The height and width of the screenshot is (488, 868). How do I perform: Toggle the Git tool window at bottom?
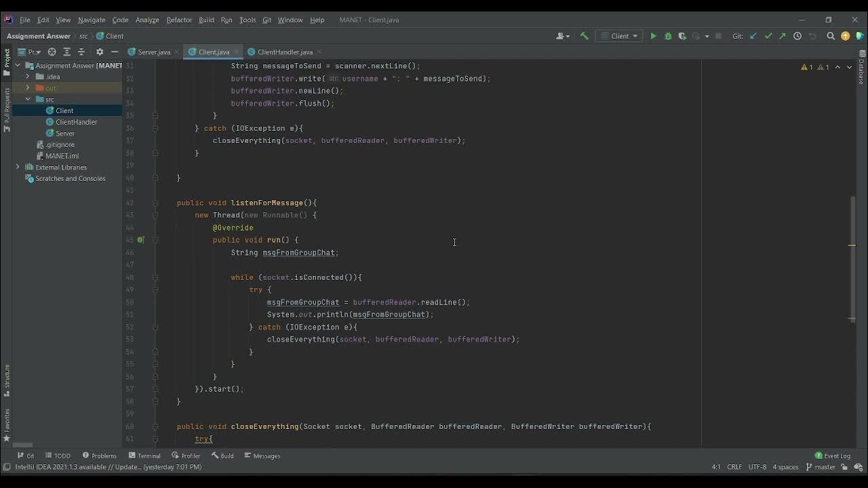tap(26, 455)
